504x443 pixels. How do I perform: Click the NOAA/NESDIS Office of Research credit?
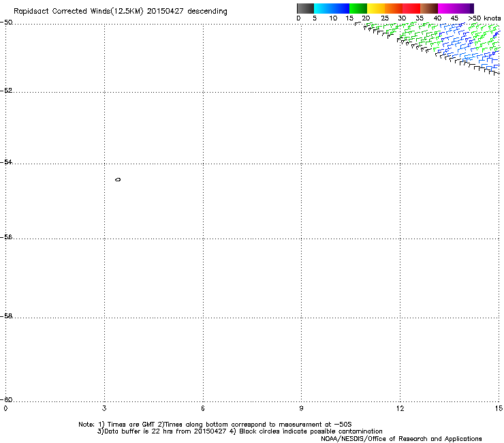pos(401,439)
